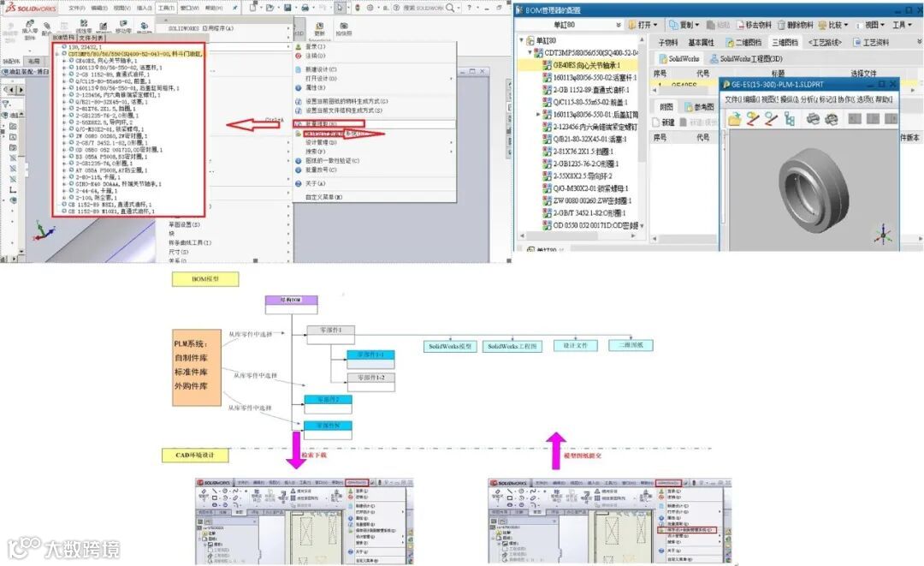Select 自定义菜单(M) entry
Image resolution: width=924 pixels, height=566 pixels.
(323, 197)
